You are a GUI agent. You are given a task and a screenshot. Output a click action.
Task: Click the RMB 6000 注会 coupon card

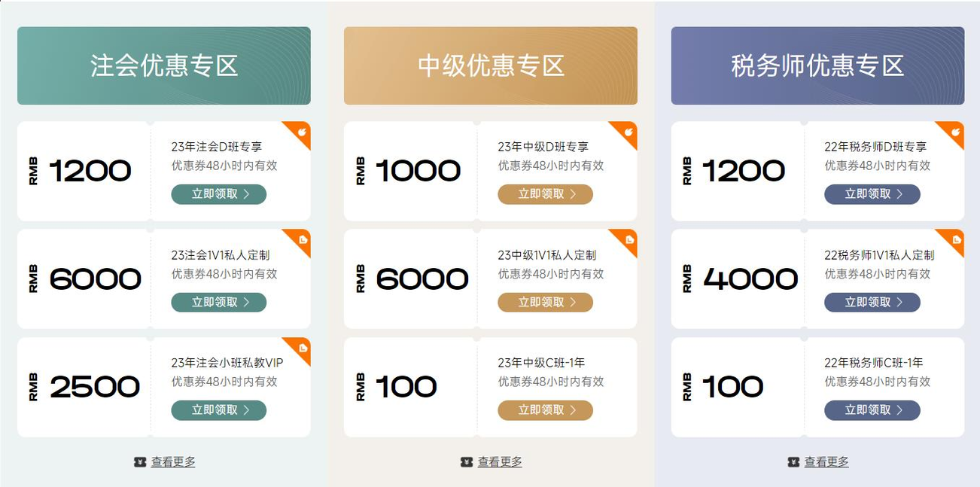point(163,279)
